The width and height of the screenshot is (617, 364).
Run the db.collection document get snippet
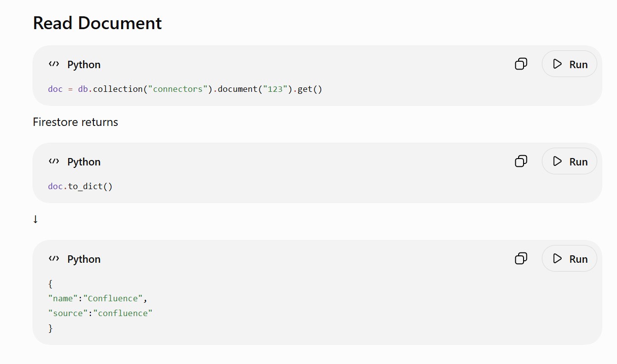click(x=570, y=64)
